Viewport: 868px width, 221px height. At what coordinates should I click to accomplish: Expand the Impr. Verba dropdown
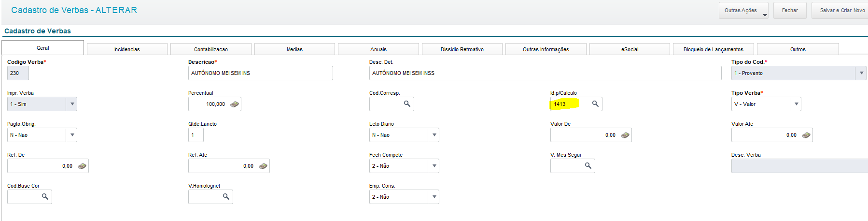[x=72, y=104]
